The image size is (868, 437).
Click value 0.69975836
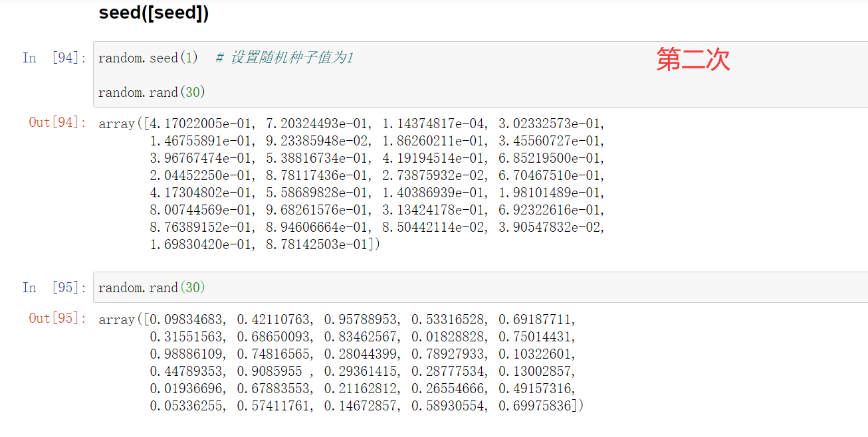click(x=535, y=406)
